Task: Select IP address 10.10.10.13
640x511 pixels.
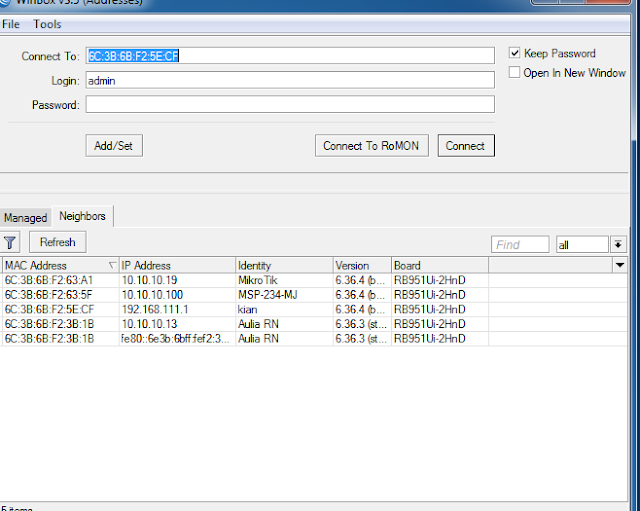Action: point(149,324)
